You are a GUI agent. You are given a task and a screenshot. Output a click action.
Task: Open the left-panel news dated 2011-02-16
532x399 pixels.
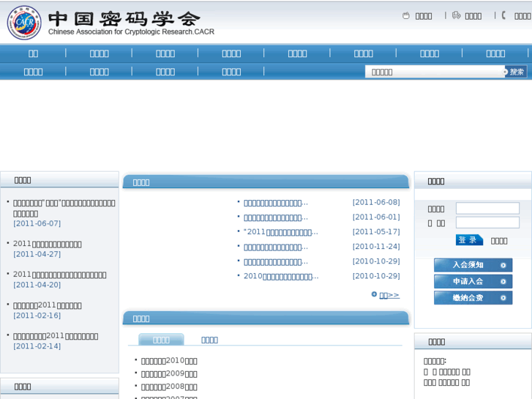click(x=47, y=305)
